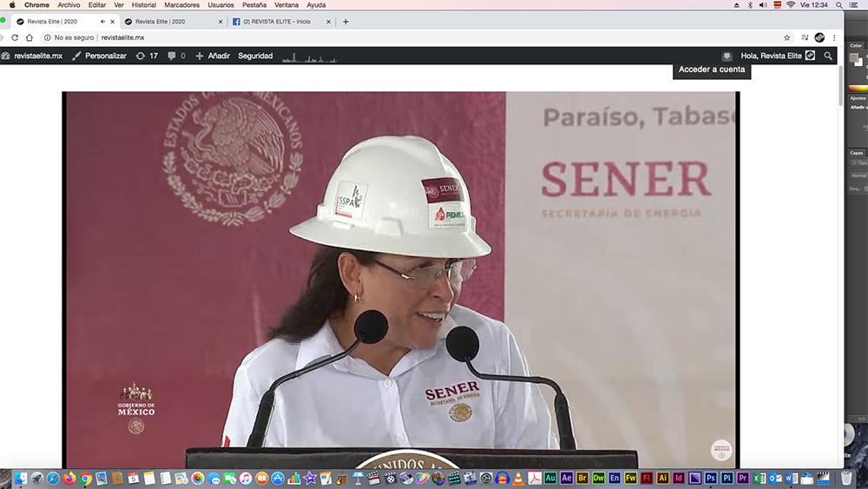Click the SENER video frame
This screenshot has height=489, width=868.
pos(401,280)
